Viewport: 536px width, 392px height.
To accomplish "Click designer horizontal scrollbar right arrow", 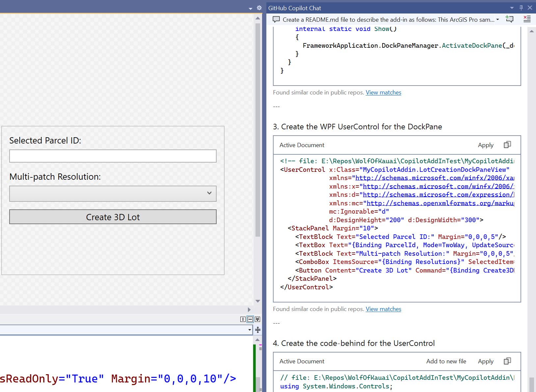I will [249, 310].
